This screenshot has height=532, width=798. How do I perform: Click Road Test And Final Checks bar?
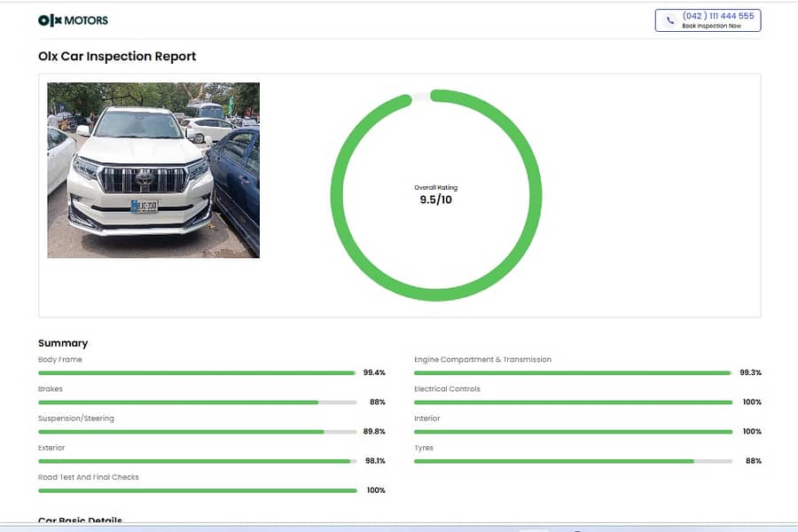pyautogui.click(x=198, y=491)
